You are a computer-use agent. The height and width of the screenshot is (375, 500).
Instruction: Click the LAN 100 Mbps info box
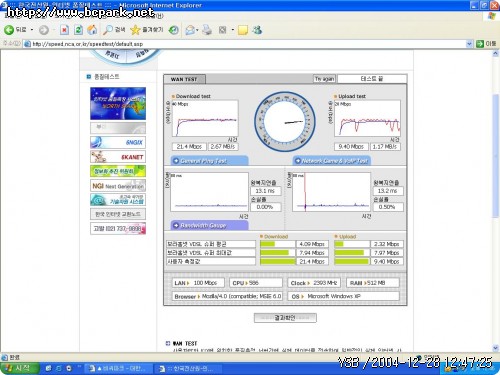click(198, 283)
